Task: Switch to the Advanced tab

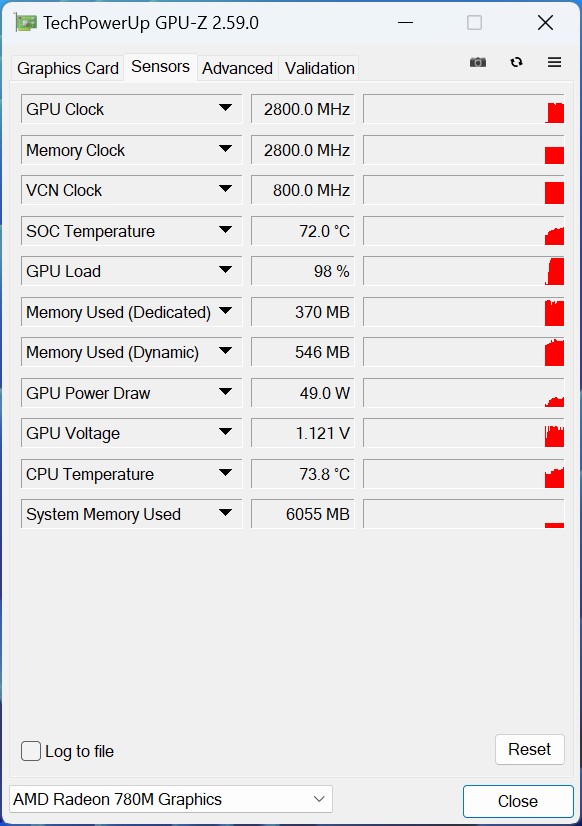Action: [x=238, y=68]
